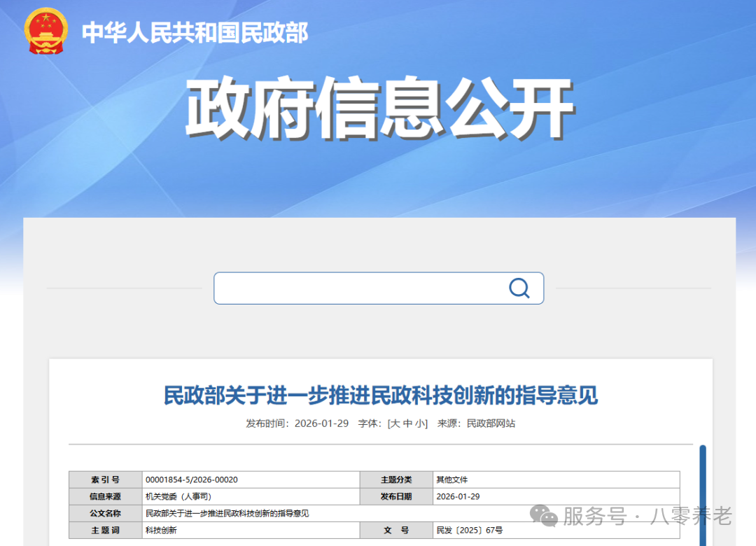Set font size to 大

[394, 423]
